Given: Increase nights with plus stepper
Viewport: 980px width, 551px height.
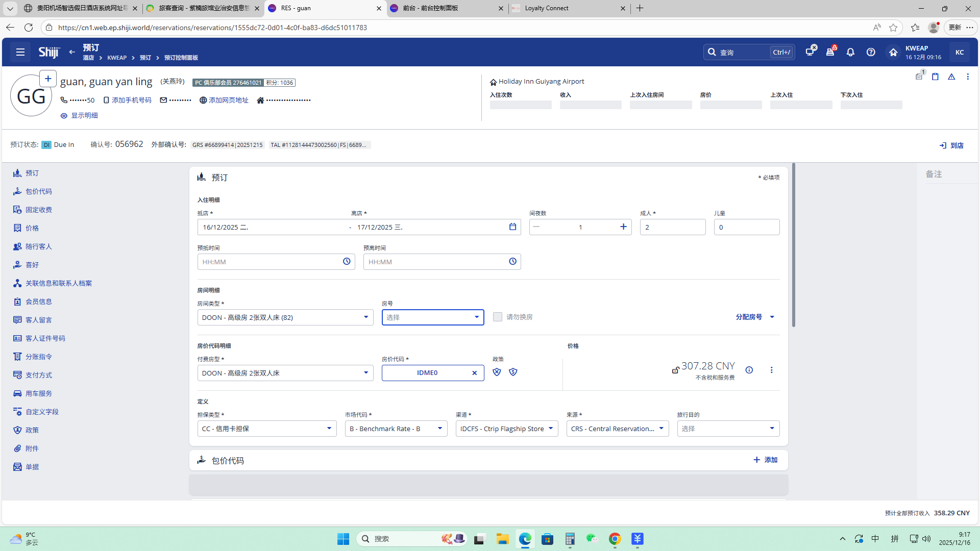Looking at the screenshot, I should pos(623,227).
